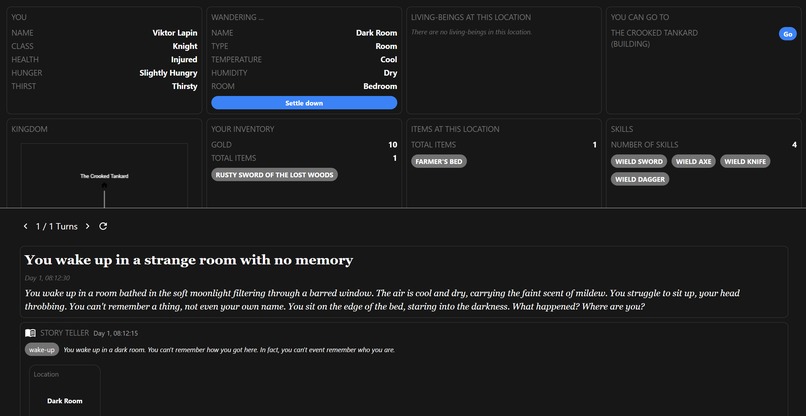Click the Wield Sword skill

638,161
